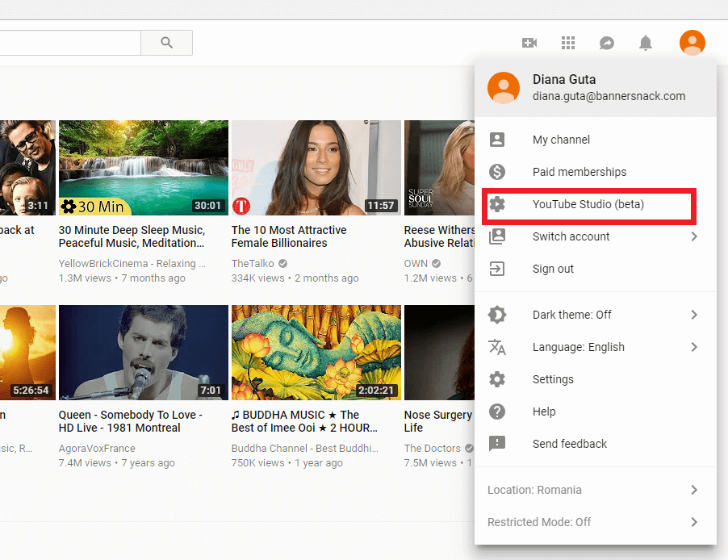Image resolution: width=728 pixels, height=560 pixels.
Task: Open Reese Witherspoon video title
Action: tap(439, 236)
